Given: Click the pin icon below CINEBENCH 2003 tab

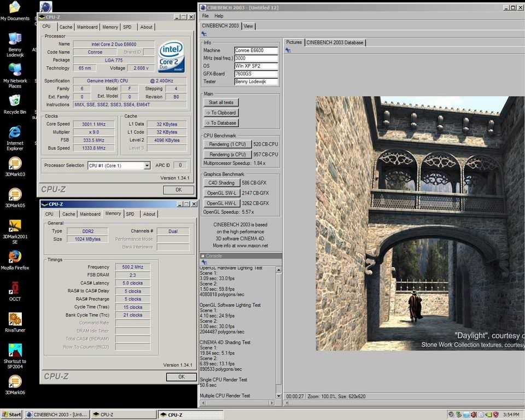Looking at the screenshot, I should [204, 34].
